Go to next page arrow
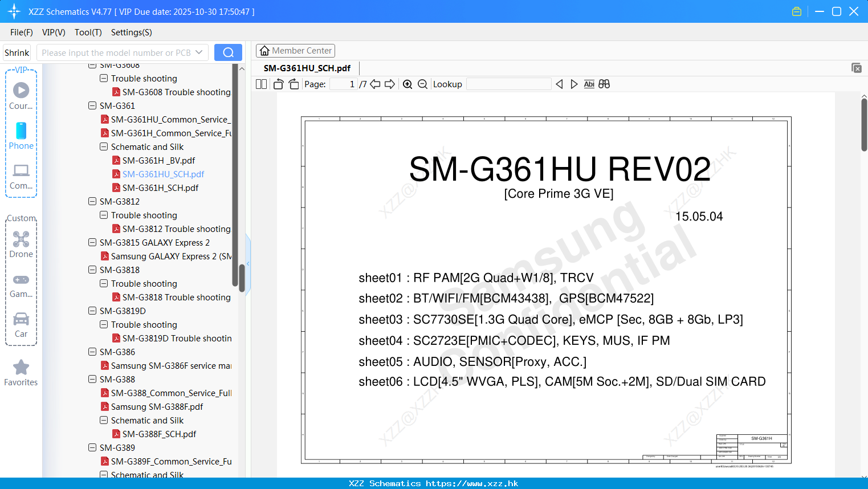The image size is (868, 489). click(390, 84)
